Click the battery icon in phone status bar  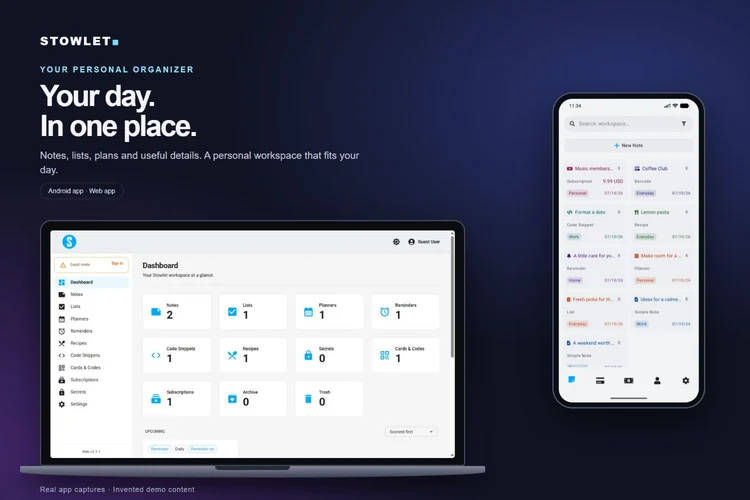(684, 106)
